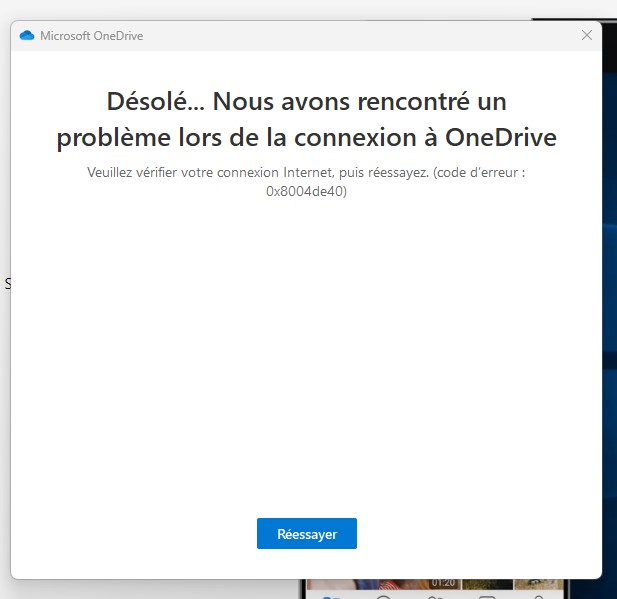Viewport: 617px width, 599px height.
Task: Click "Veuillez vérifier votre connexion Internet" message
Action: 210,172
